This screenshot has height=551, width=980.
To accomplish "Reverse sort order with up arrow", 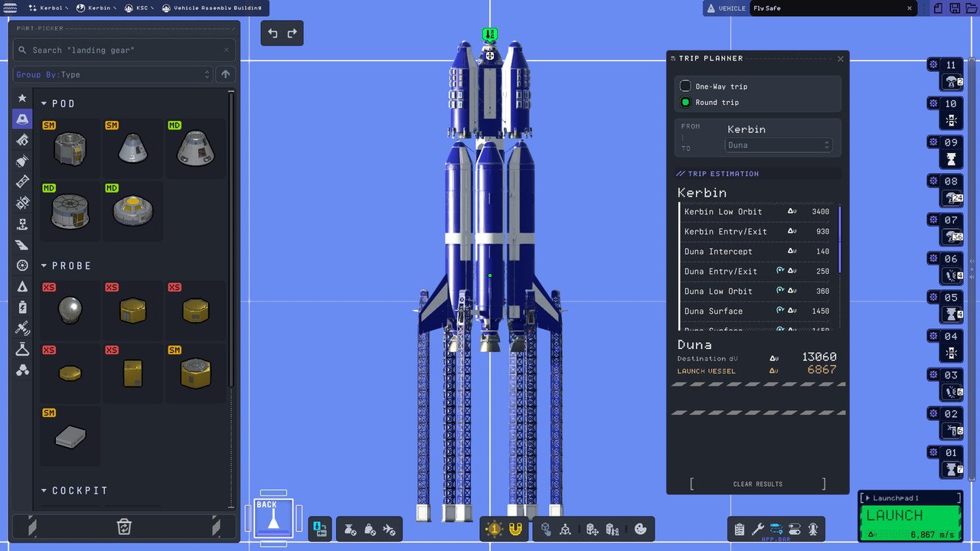I will coord(225,74).
